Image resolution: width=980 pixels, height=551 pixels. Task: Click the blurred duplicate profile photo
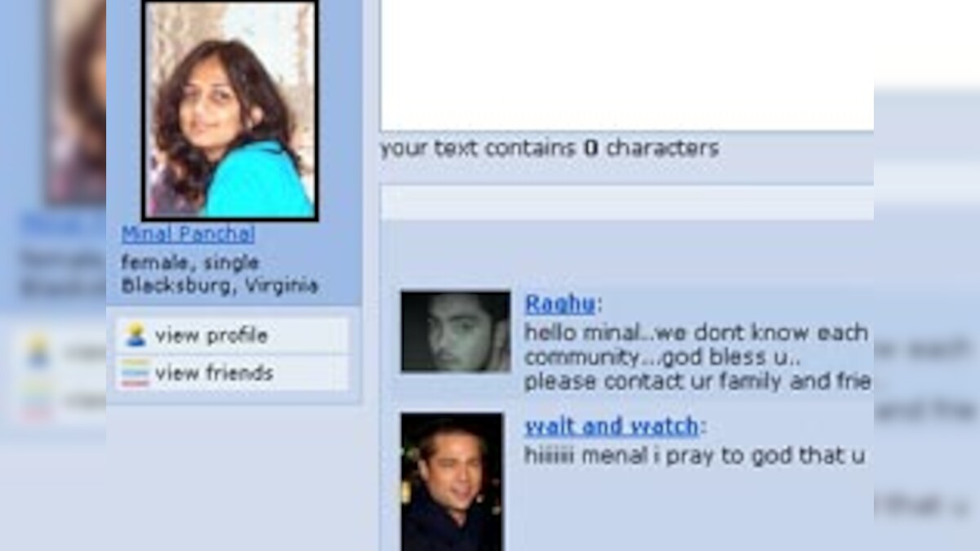pos(75,102)
